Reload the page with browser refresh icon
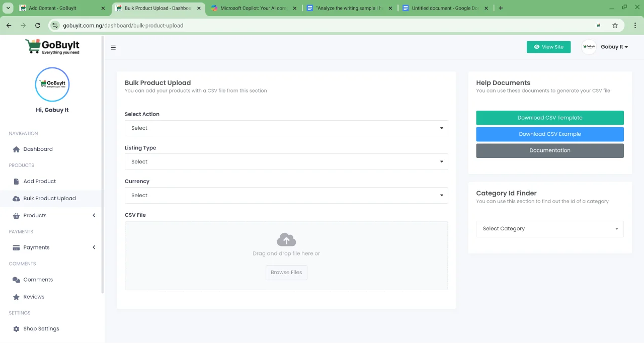 38,25
